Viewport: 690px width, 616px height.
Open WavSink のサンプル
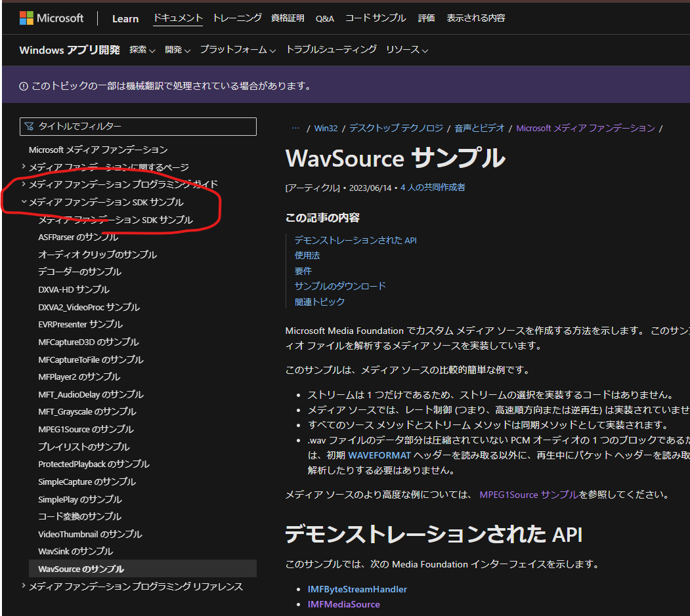click(75, 551)
